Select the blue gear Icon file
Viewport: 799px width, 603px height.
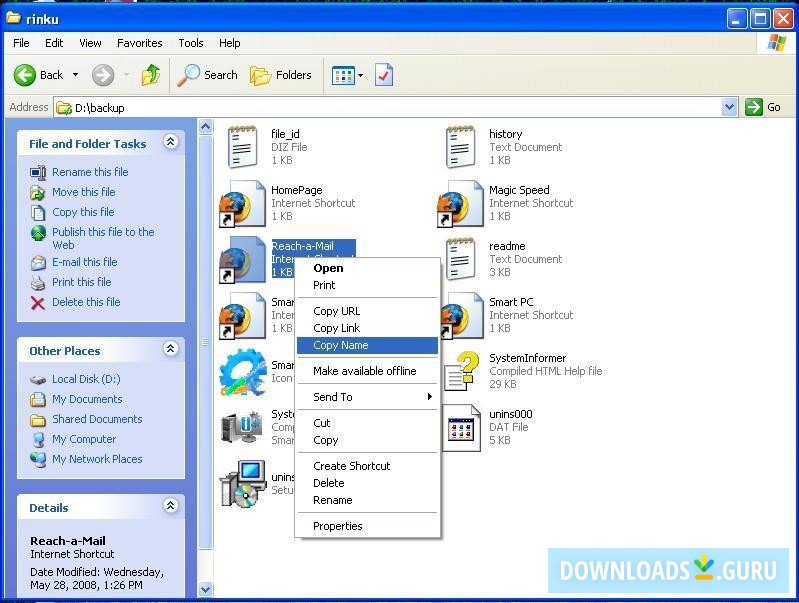(x=243, y=372)
